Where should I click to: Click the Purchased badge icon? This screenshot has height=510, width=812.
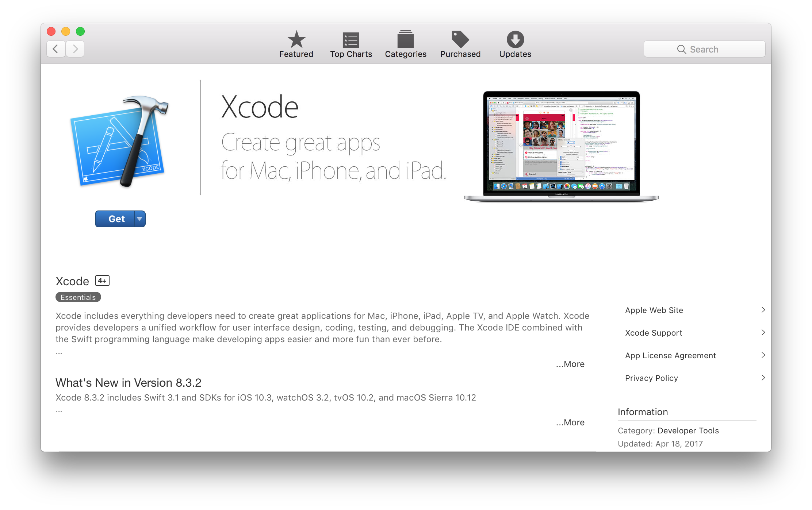pos(460,44)
